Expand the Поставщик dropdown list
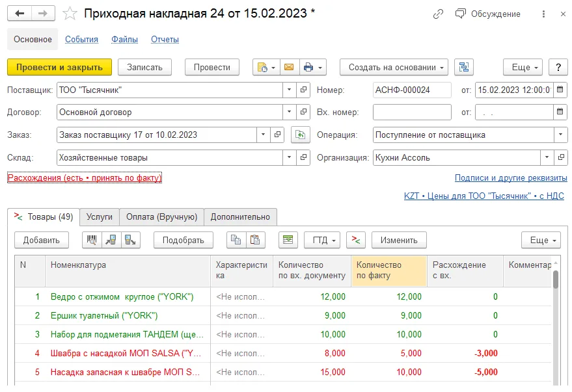Viewport: 572px width, 392px height. coord(290,90)
